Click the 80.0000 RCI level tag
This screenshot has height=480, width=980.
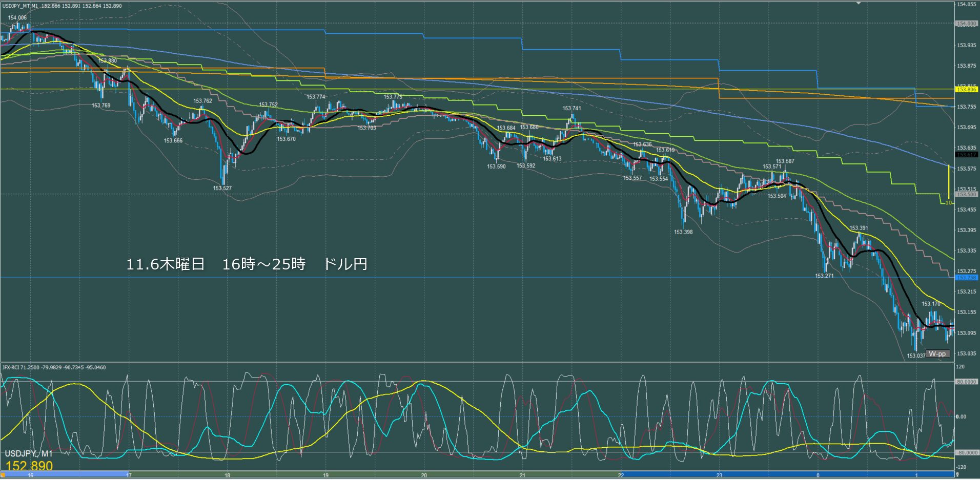point(966,382)
